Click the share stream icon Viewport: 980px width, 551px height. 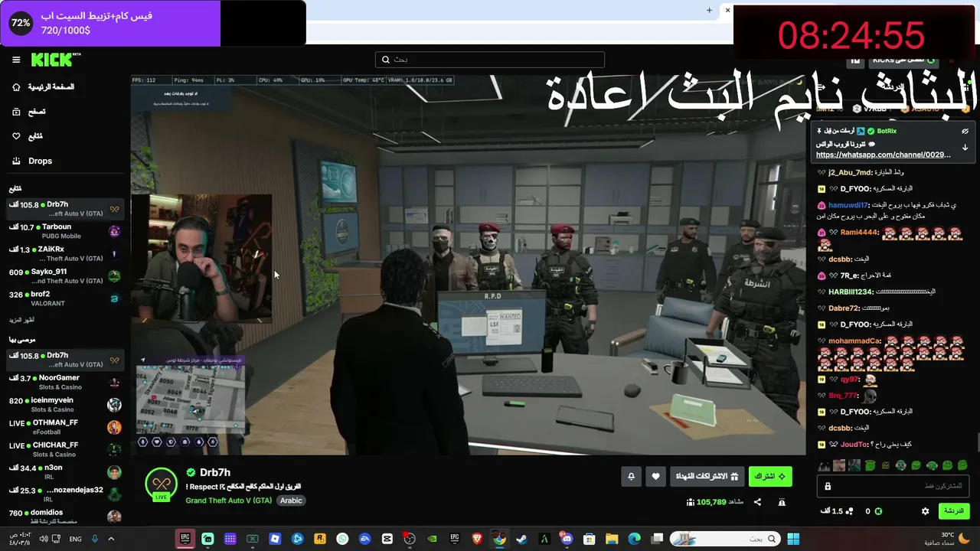click(757, 502)
